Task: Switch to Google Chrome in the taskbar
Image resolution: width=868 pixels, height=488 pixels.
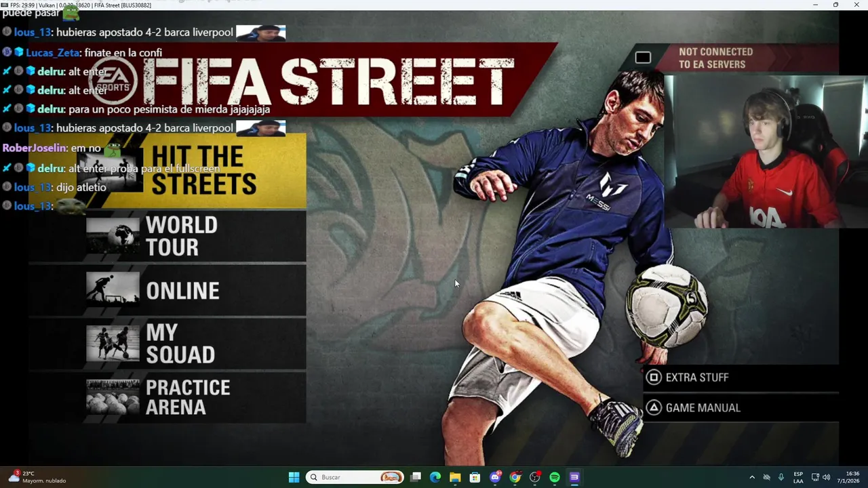Action: pos(515,477)
